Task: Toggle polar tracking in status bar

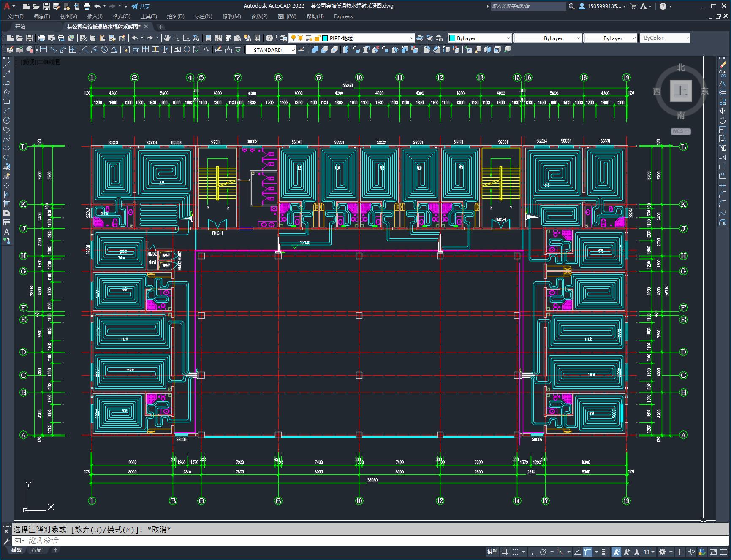Action: point(543,552)
